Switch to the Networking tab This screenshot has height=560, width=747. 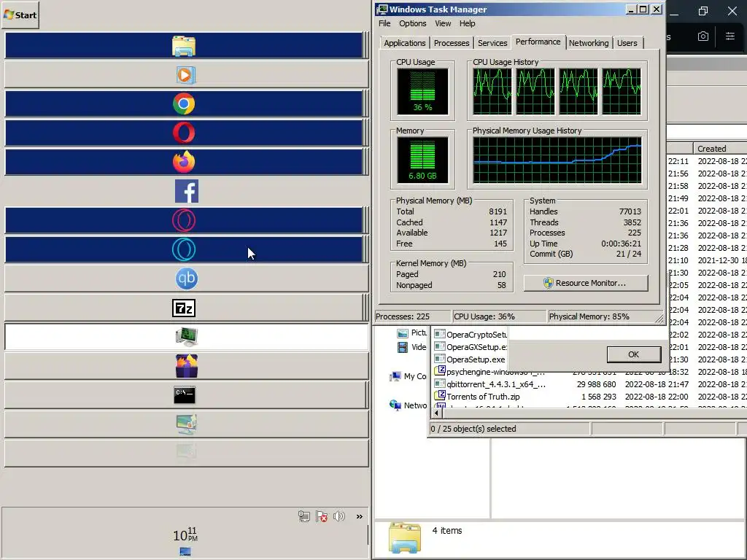click(589, 43)
